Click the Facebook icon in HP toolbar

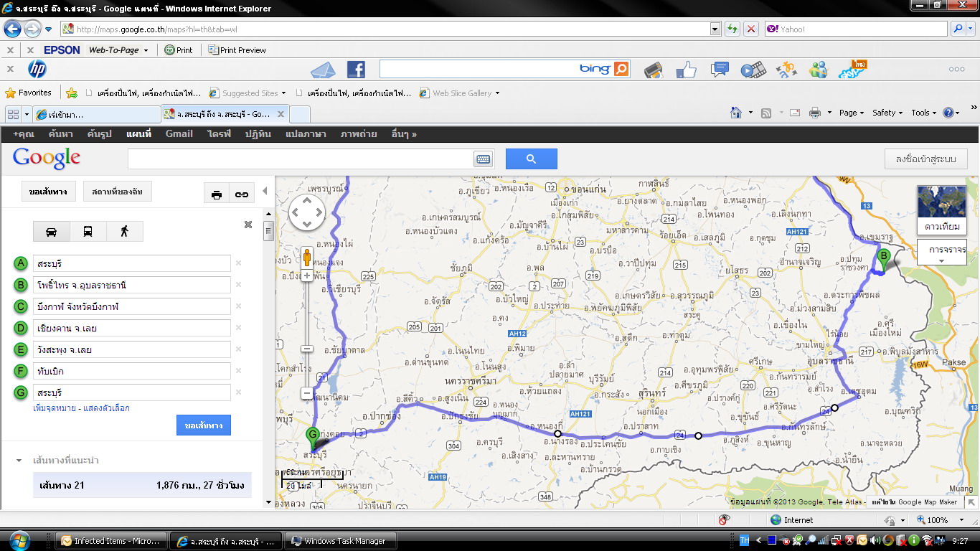[356, 70]
